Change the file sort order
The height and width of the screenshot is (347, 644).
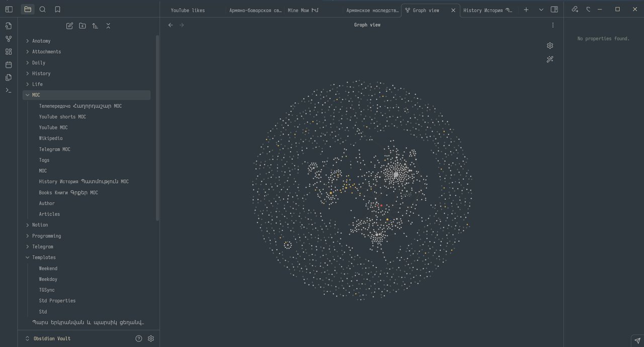(x=95, y=26)
